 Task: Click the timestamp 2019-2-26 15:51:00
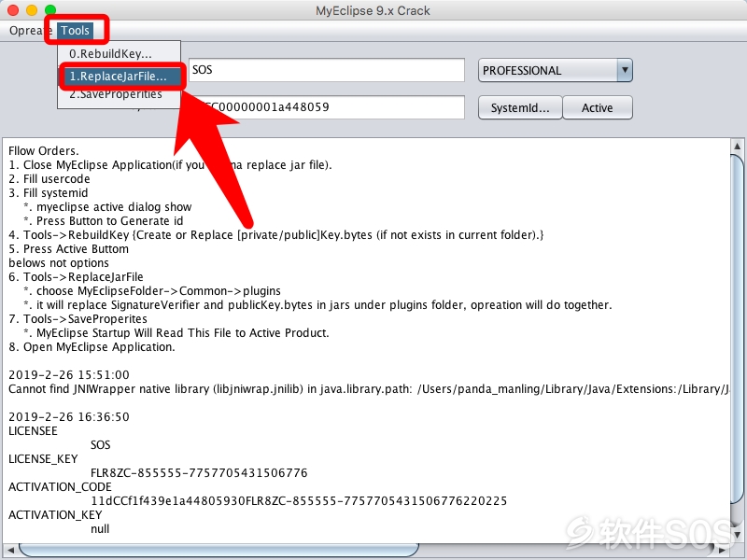pyautogui.click(x=69, y=375)
